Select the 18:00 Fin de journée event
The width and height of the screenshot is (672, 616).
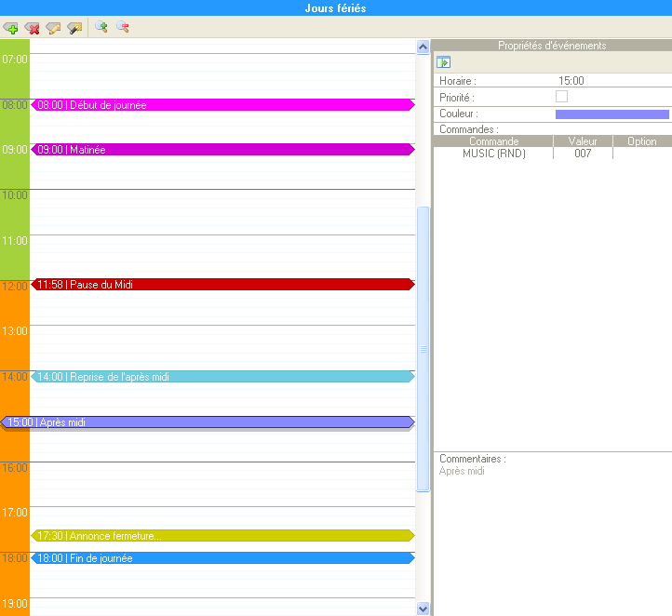point(222,557)
